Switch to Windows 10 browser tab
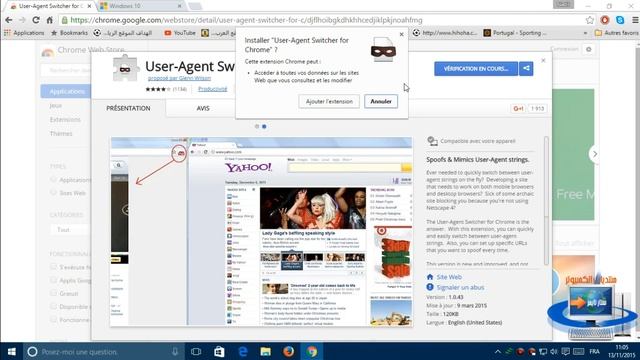The height and width of the screenshot is (360, 640). (141, 6)
